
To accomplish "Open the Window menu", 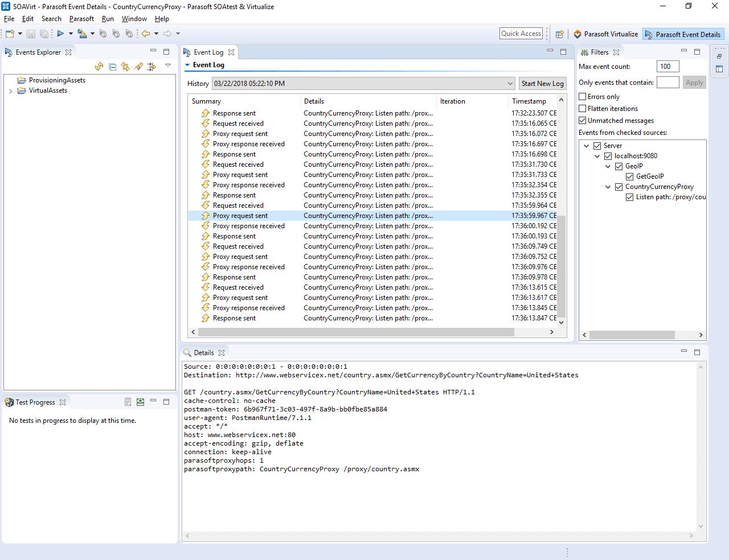I will coord(134,19).
